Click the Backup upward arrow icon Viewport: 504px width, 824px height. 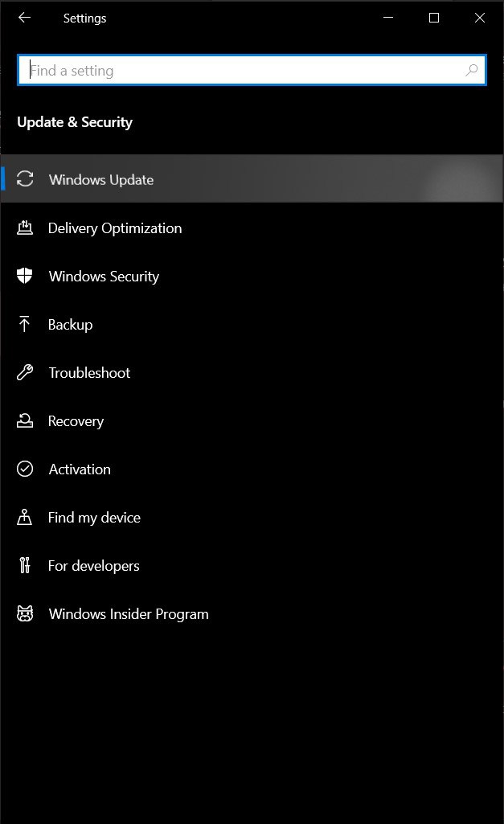tap(24, 324)
